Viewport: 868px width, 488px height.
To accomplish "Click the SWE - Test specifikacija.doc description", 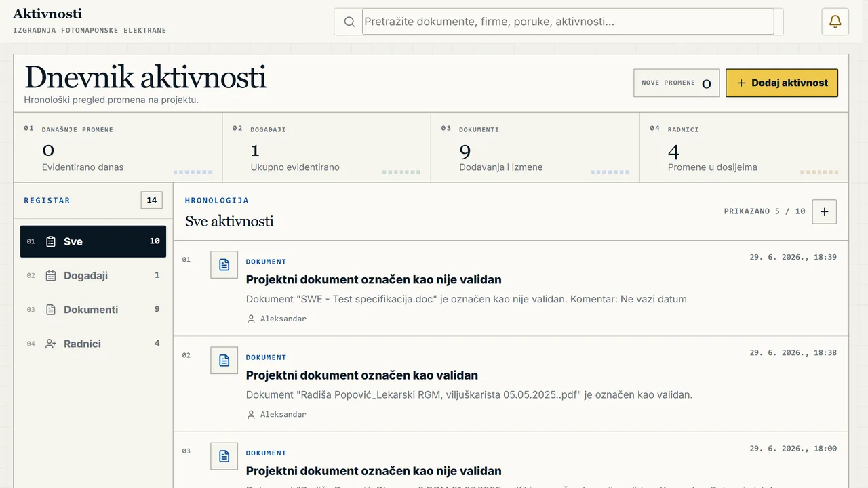I will tap(467, 299).
